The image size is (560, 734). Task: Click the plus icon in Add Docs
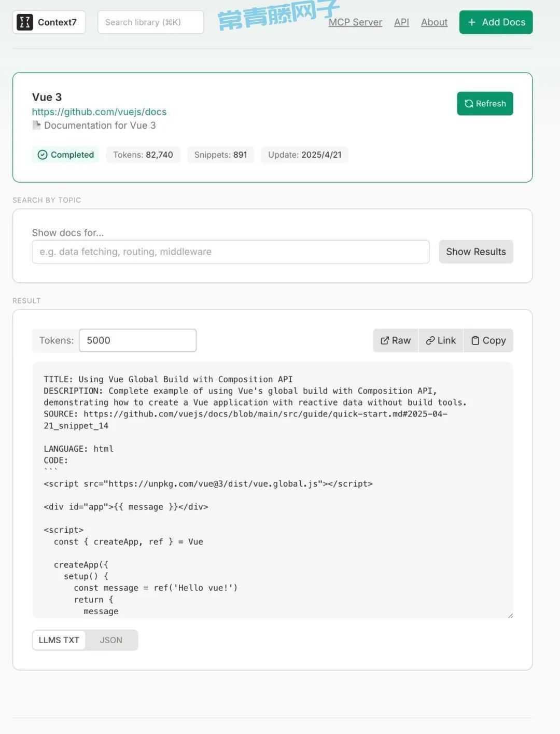[472, 22]
